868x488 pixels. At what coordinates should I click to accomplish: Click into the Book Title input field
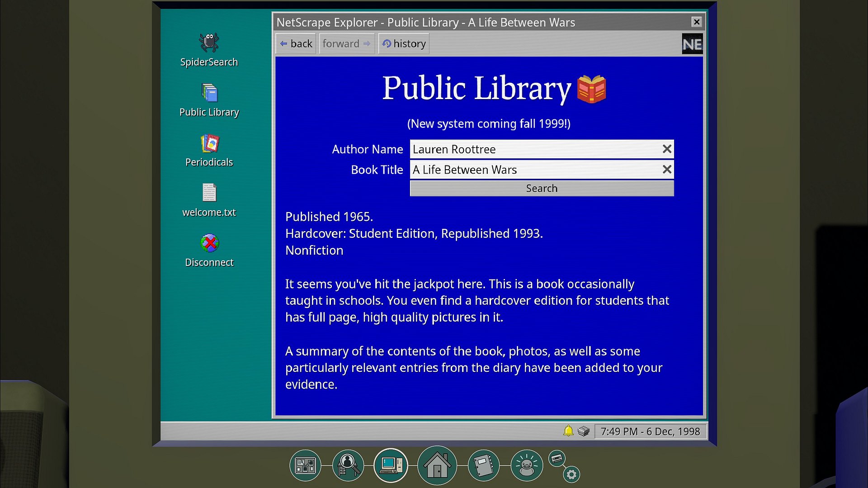point(533,170)
